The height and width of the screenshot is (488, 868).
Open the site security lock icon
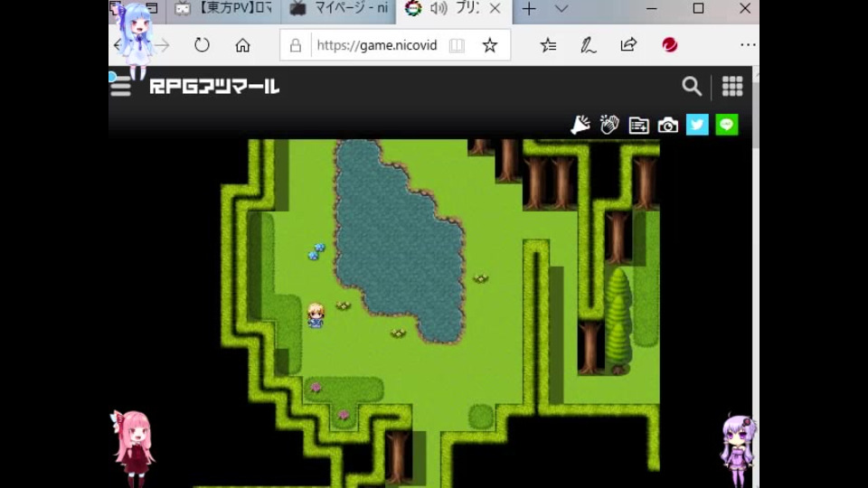pos(296,45)
